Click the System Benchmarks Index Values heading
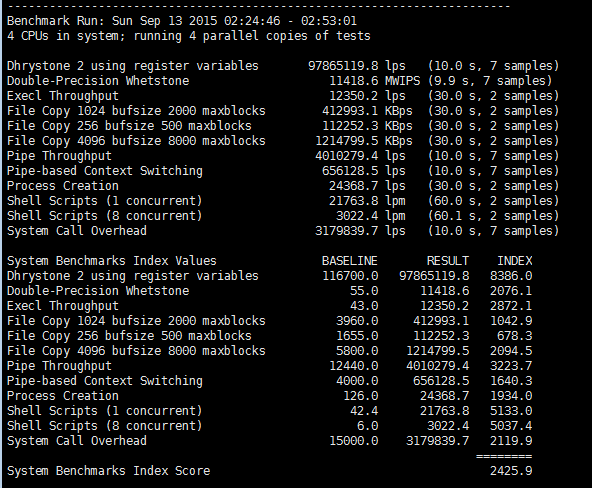The height and width of the screenshot is (488, 592). (x=112, y=261)
